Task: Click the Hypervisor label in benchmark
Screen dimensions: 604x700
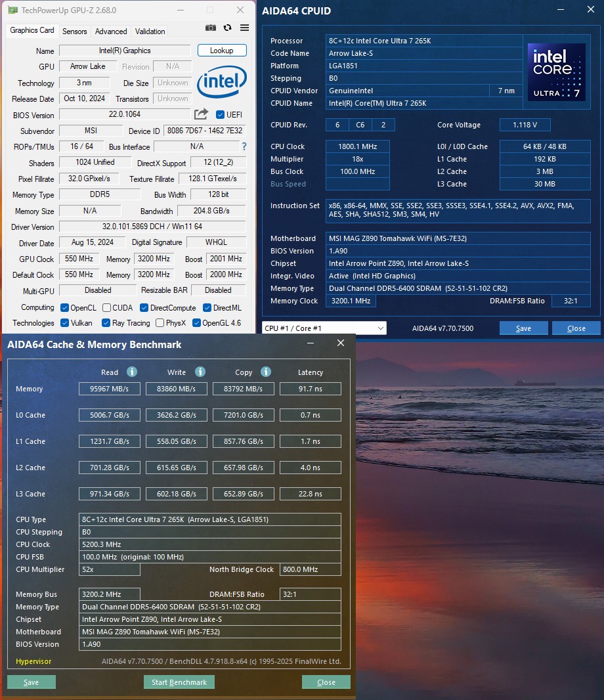Action: coord(33,661)
